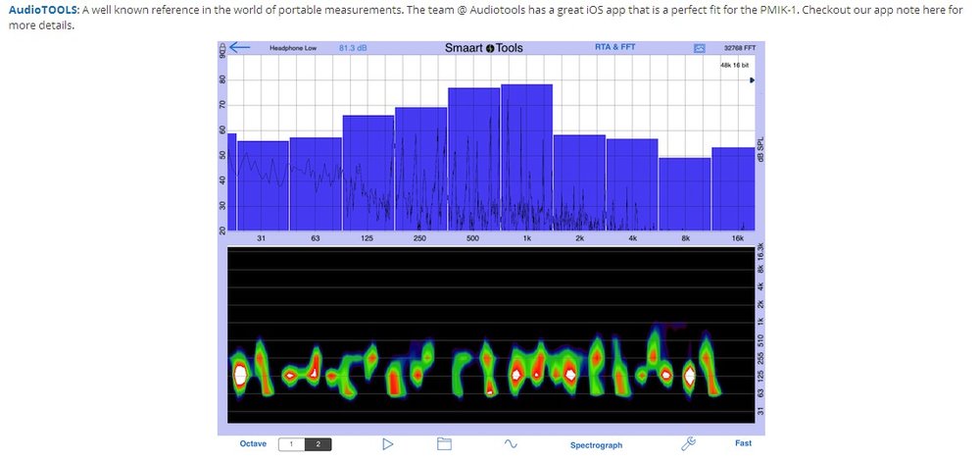Click the Smaart Tools title
The image size is (980, 462).
coord(484,47)
